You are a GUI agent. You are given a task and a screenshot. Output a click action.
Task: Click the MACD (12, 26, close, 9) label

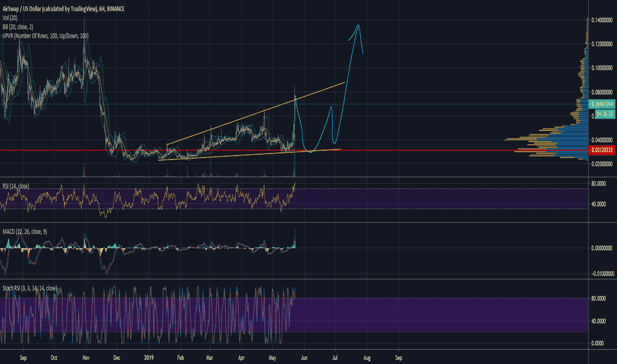pos(24,232)
